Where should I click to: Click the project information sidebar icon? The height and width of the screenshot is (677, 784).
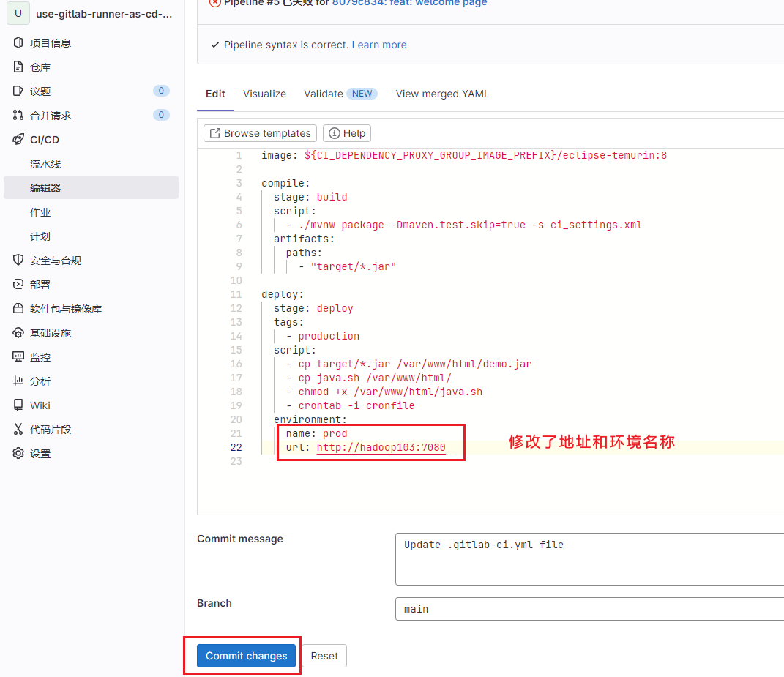(x=18, y=43)
